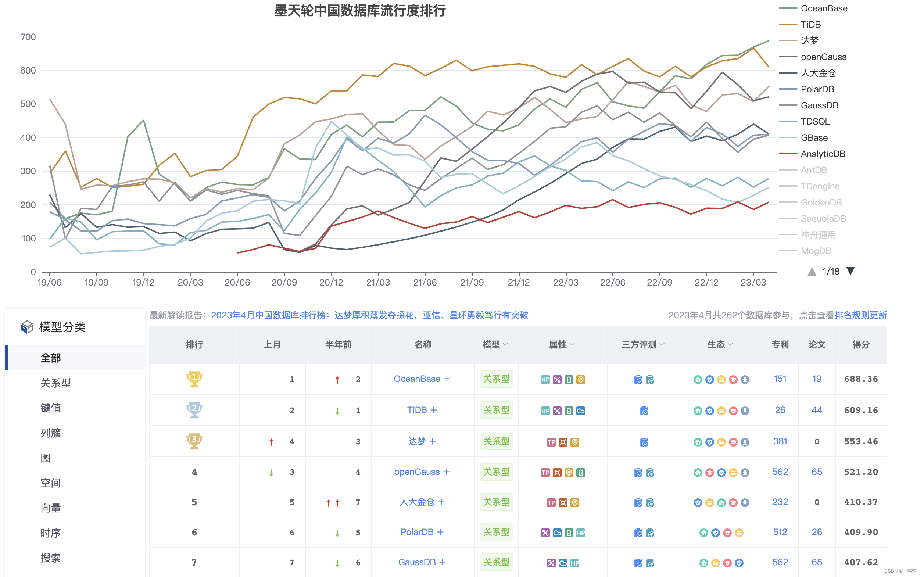Image resolution: width=924 pixels, height=577 pixels.
Task: Click the red graduation cap icon in the openGauss row
Action: tap(709, 473)
